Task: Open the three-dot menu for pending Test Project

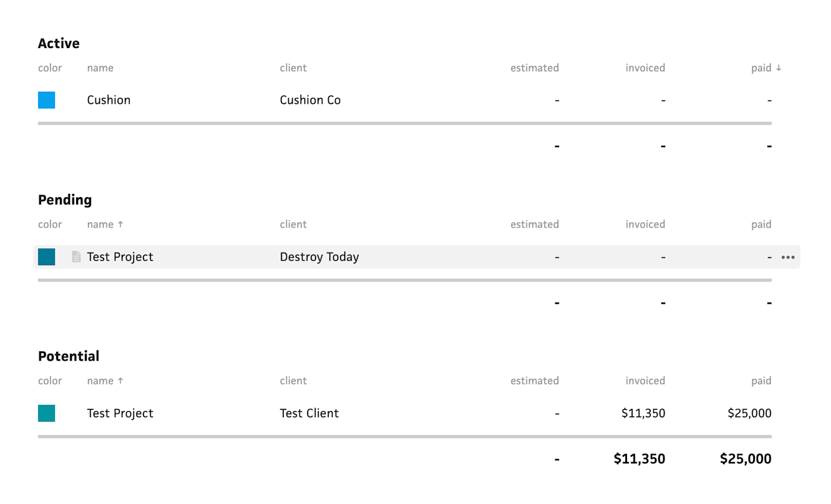Action: coord(788,257)
